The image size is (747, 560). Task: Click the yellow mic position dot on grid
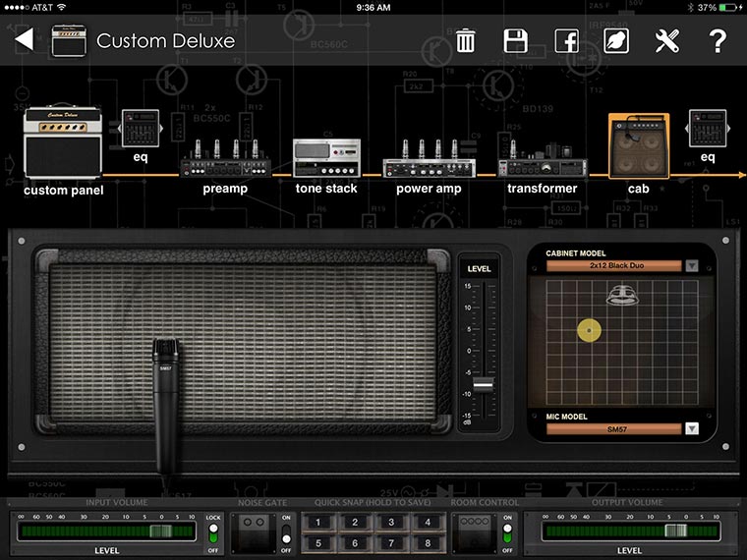tap(590, 330)
